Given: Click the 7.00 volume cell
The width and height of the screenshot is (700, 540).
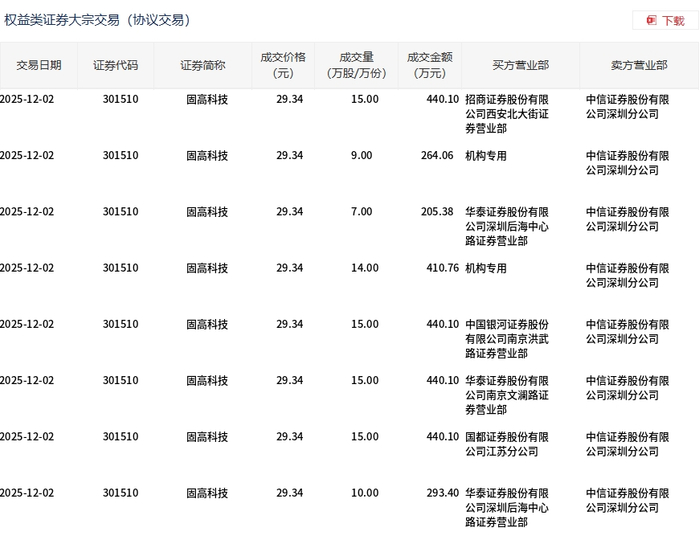Looking at the screenshot, I should (x=361, y=212).
